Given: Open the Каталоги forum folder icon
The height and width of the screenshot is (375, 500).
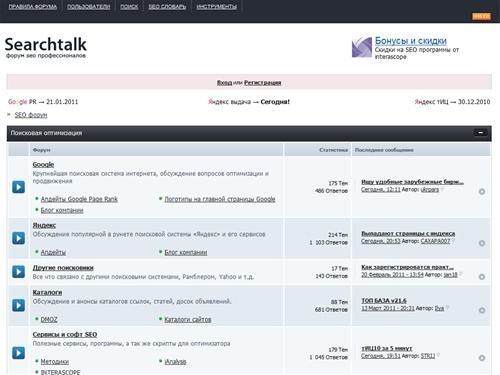Looking at the screenshot, I should [19, 305].
